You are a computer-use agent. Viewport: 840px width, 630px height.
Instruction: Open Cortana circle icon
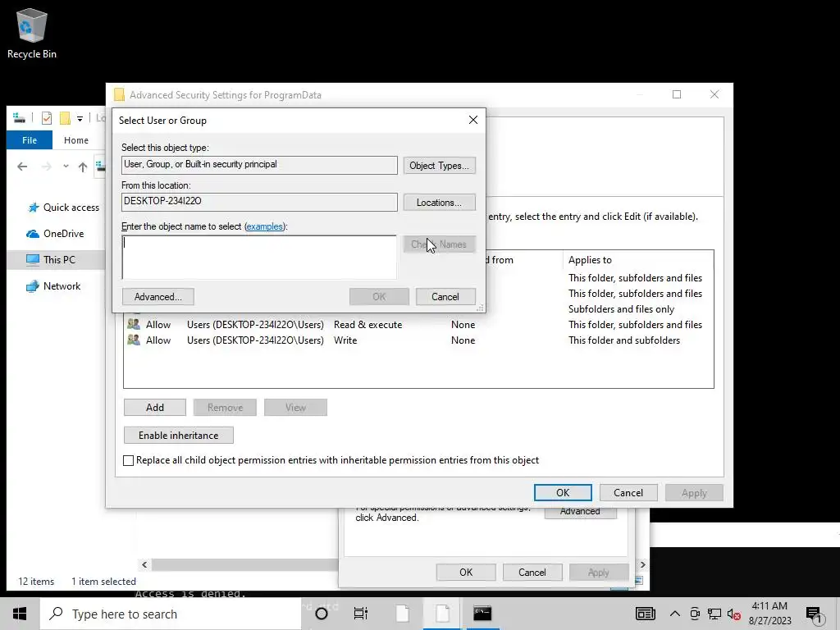[x=322, y=614]
